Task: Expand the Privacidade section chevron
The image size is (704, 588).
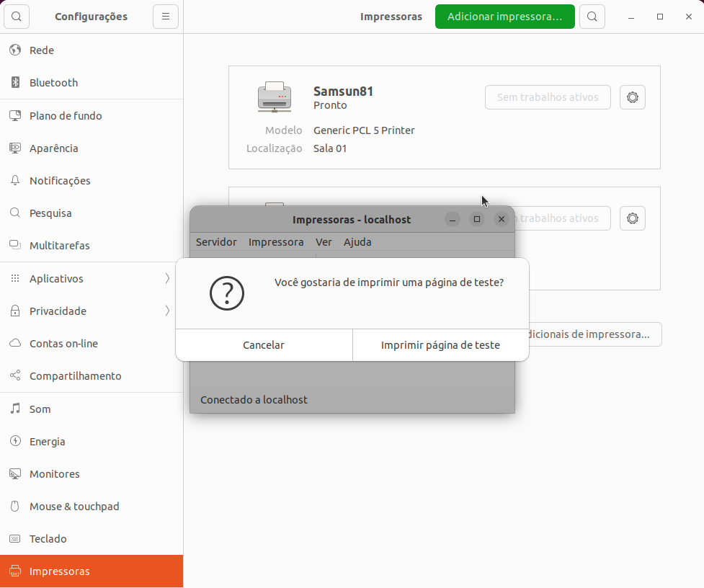Action: 167,311
